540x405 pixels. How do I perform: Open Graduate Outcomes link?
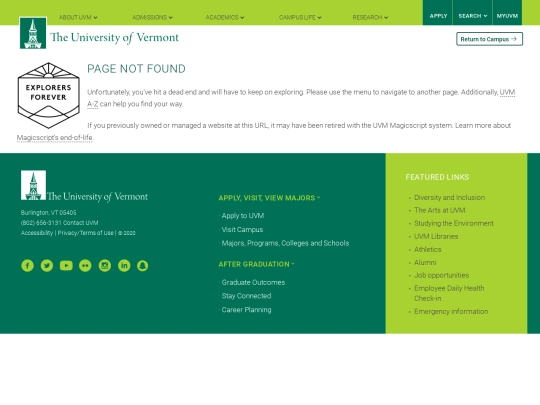point(253,282)
